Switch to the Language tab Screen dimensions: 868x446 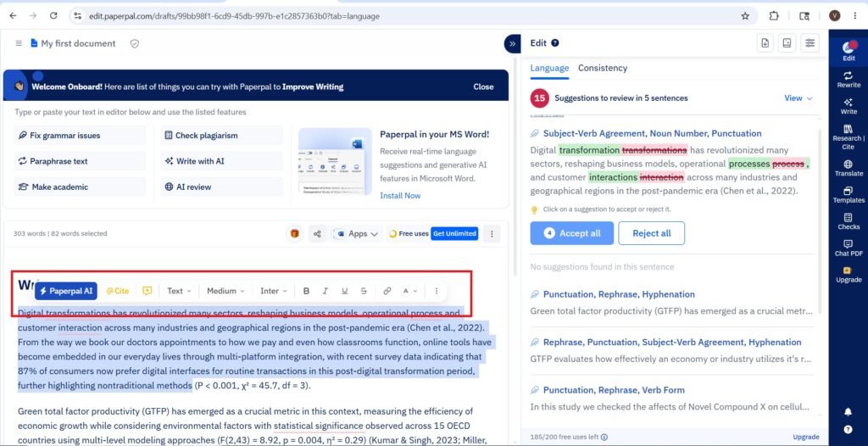549,68
